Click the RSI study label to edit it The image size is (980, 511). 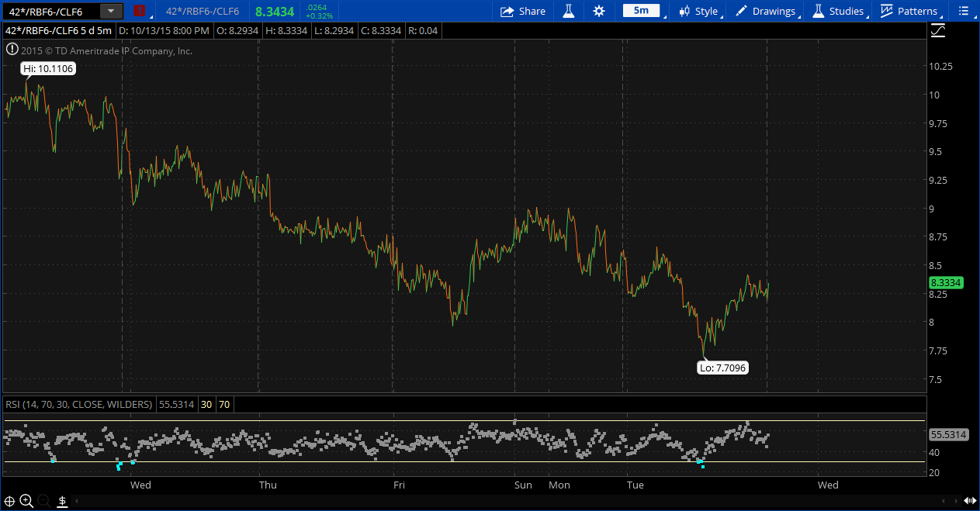tap(78, 404)
